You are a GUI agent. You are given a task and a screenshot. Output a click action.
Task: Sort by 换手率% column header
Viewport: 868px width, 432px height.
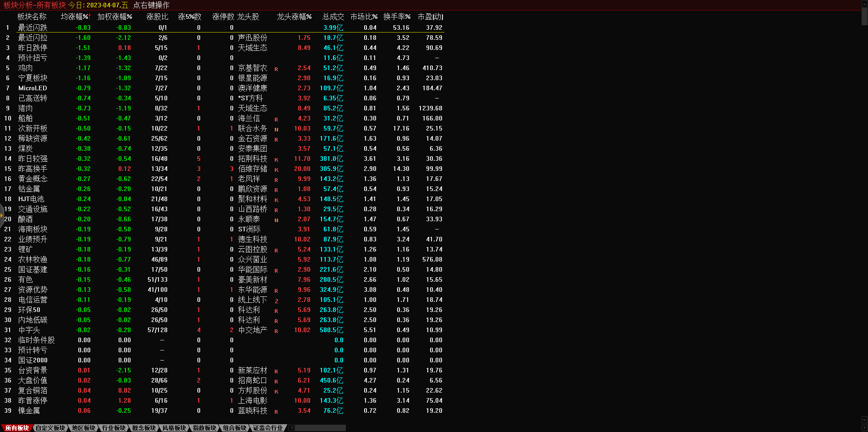pyautogui.click(x=397, y=16)
